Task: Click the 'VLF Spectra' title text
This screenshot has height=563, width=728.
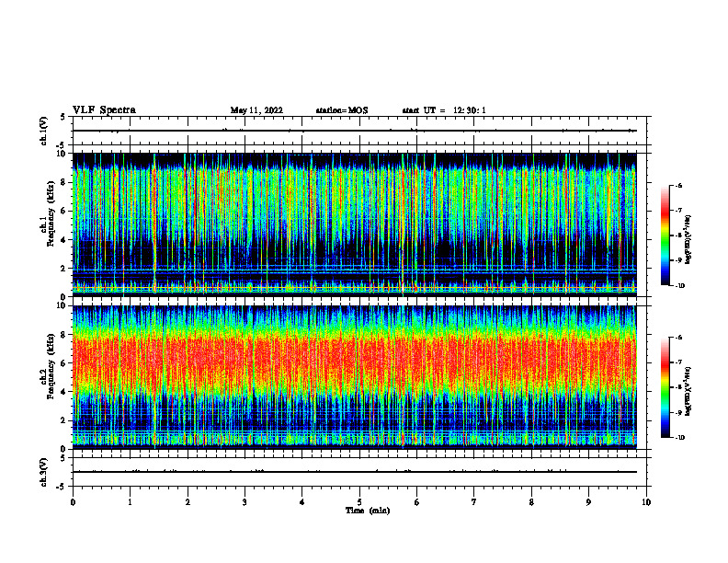Action: (x=104, y=110)
